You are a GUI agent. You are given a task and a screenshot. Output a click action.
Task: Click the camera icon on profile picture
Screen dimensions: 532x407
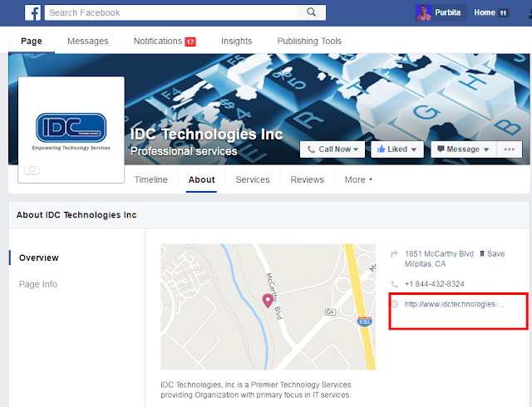[x=32, y=169]
